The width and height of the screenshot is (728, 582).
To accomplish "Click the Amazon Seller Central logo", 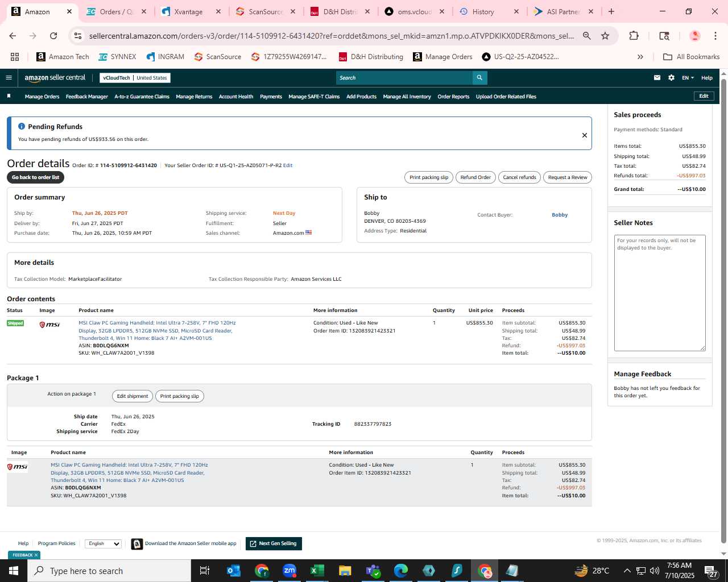I will 55,78.
